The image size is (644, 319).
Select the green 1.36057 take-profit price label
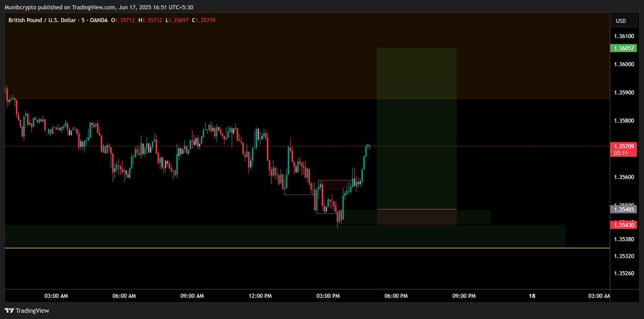[x=623, y=48]
